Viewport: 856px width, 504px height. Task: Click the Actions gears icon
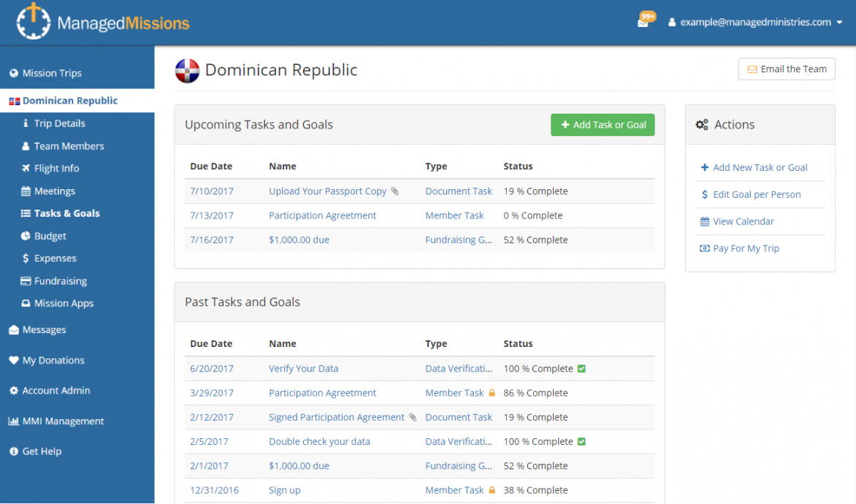pos(702,125)
